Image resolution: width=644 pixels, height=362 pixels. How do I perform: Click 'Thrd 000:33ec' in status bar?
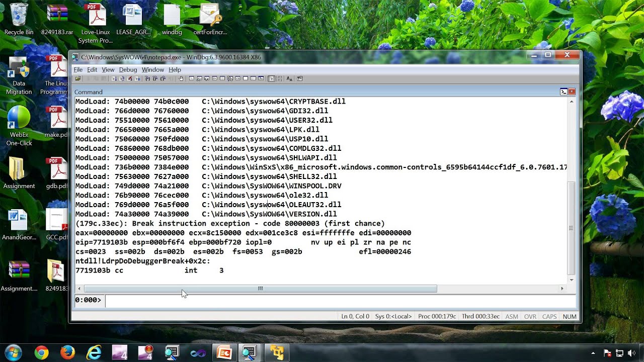pos(480,316)
